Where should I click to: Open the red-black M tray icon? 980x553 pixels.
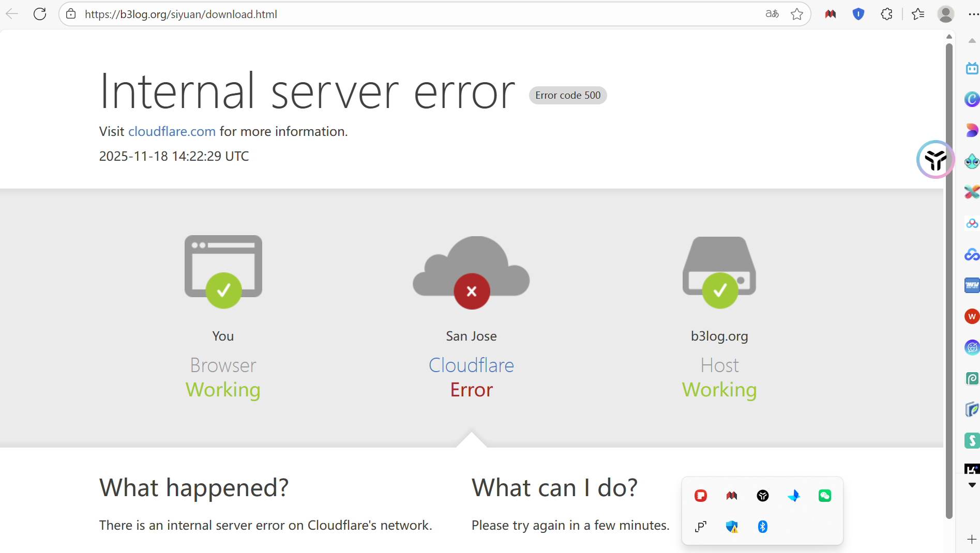click(x=732, y=496)
